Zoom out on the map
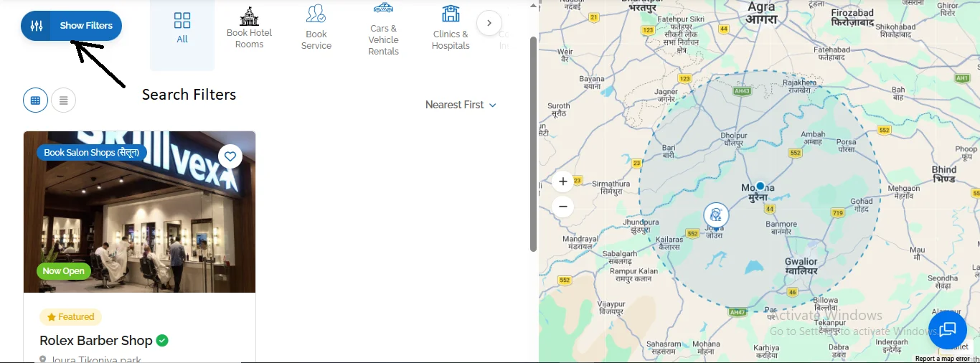 [x=563, y=207]
